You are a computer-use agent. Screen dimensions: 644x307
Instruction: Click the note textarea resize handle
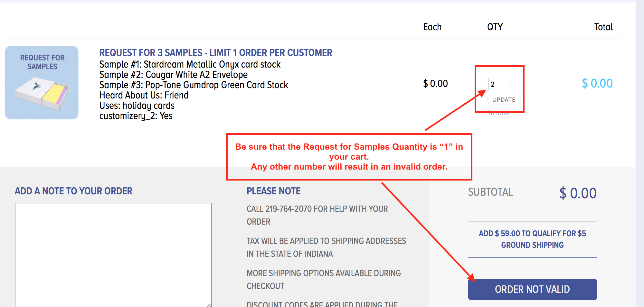(209, 304)
